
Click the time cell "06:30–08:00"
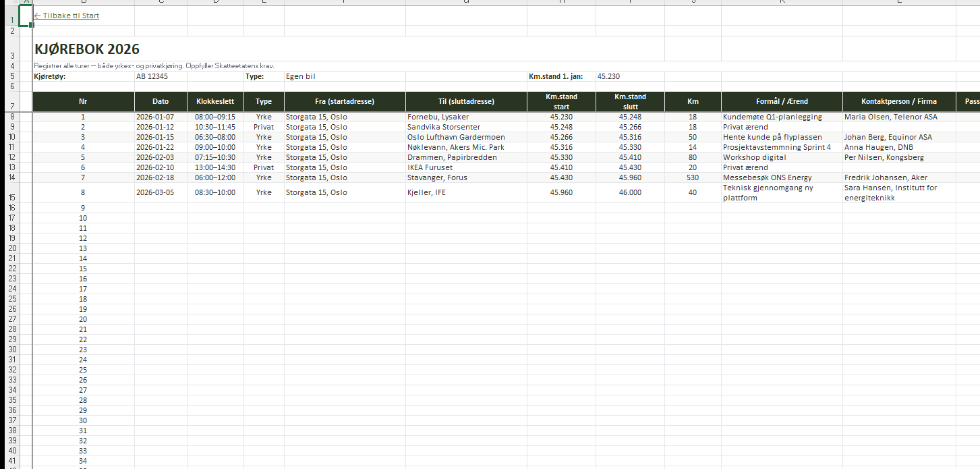tap(215, 137)
